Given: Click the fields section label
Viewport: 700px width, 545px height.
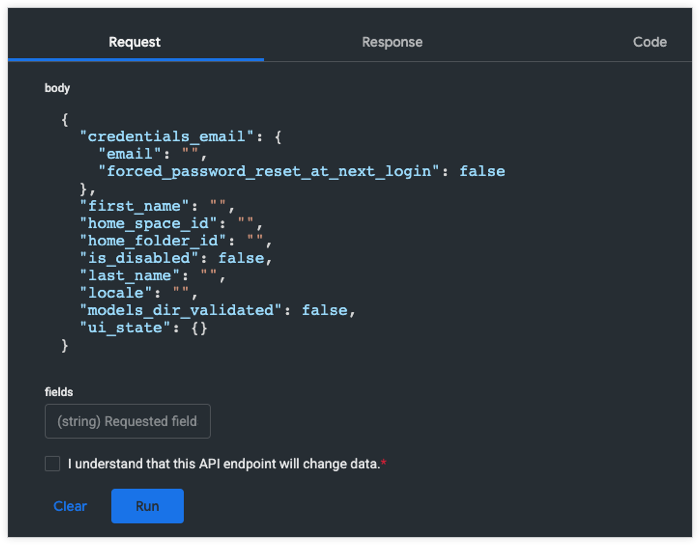Looking at the screenshot, I should [59, 392].
